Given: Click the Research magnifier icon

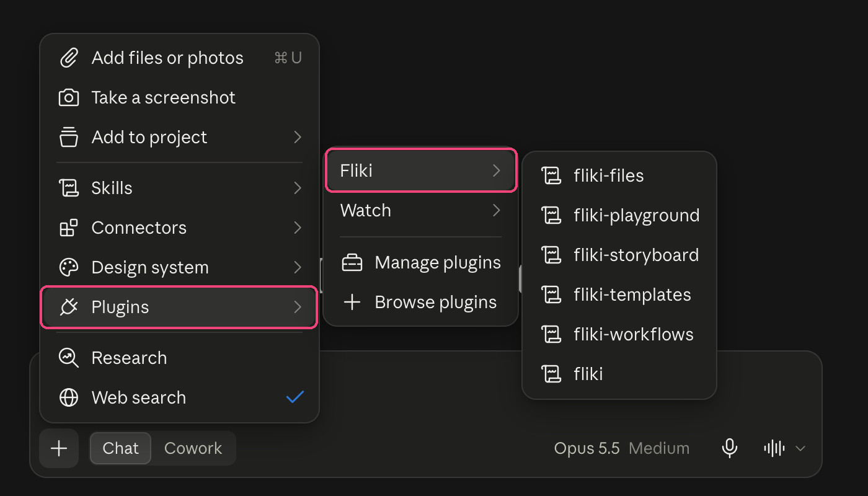Looking at the screenshot, I should [69, 358].
